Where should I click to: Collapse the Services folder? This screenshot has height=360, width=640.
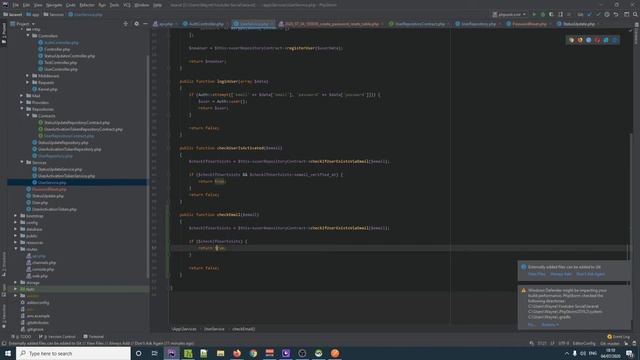[22, 162]
